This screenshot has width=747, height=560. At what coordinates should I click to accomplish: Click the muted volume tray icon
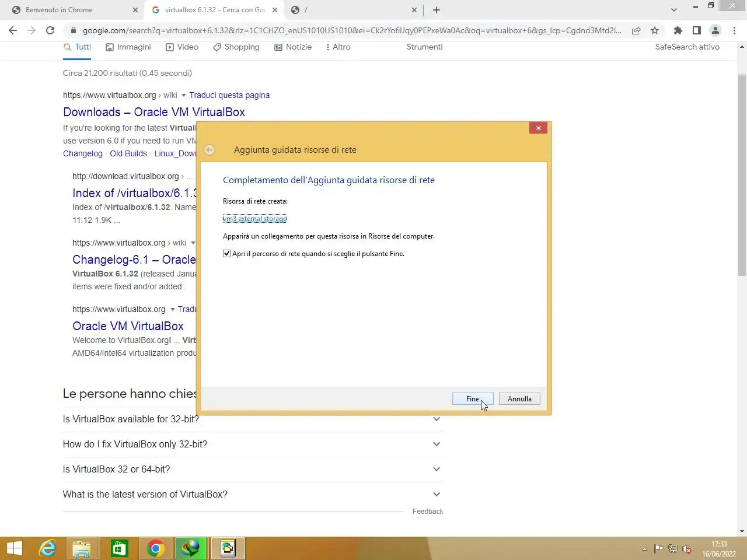[687, 549]
